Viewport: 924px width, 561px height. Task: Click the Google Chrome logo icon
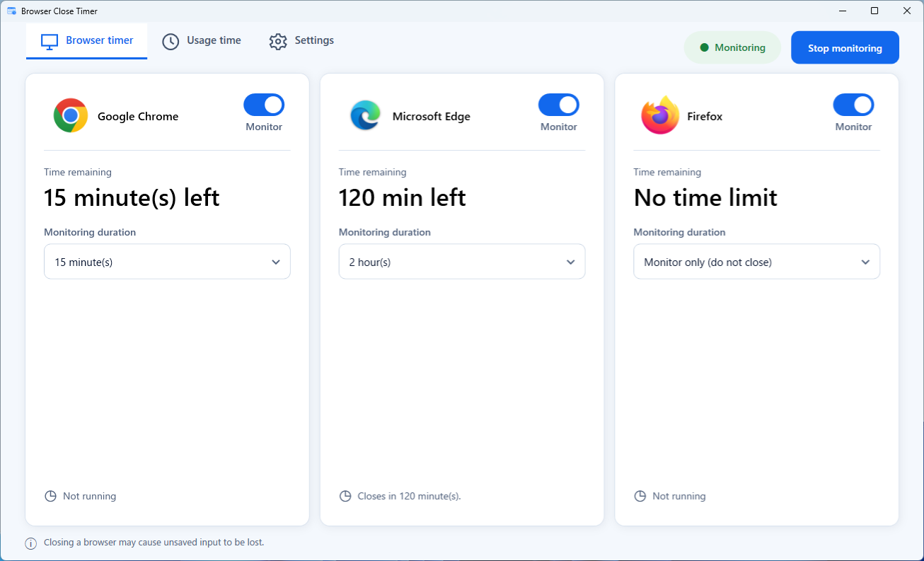click(x=71, y=116)
